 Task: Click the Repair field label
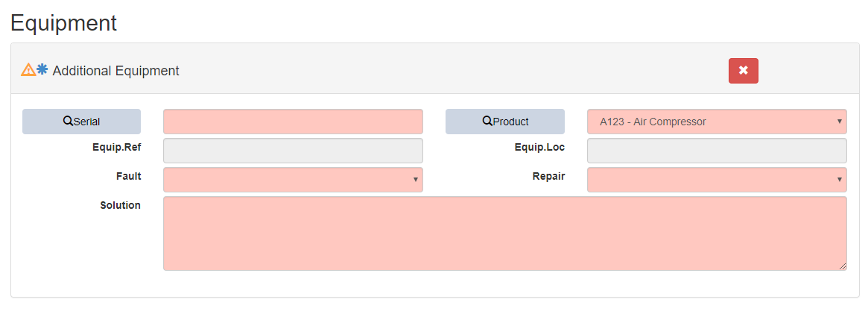[x=548, y=176]
